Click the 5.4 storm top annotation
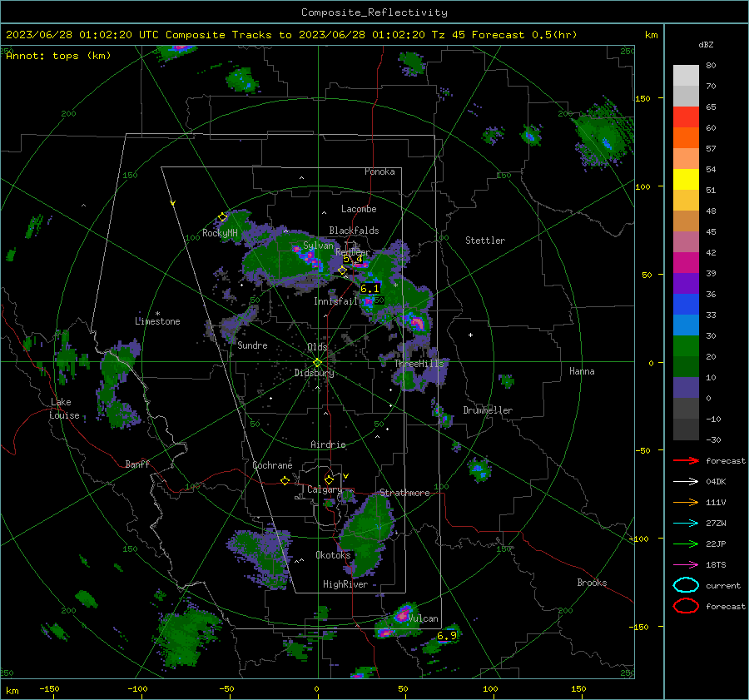The height and width of the screenshot is (700, 749). (x=353, y=259)
